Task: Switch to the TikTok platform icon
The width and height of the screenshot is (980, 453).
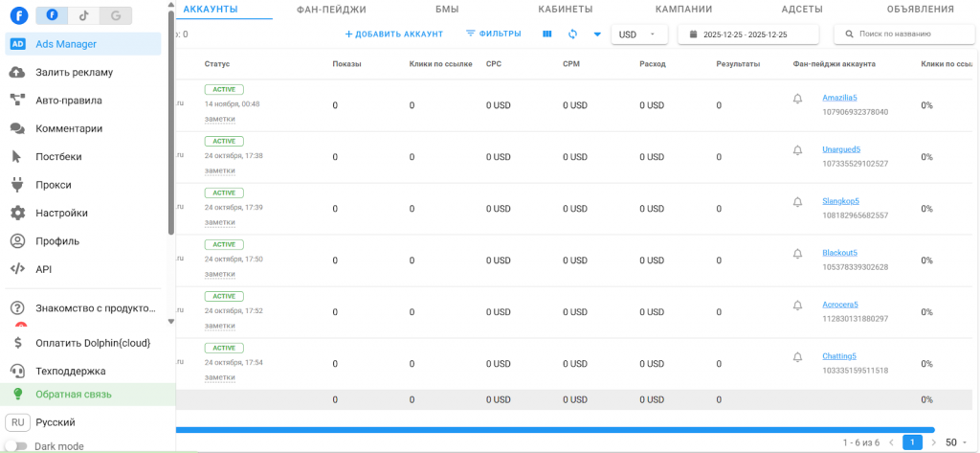Action: pos(83,15)
